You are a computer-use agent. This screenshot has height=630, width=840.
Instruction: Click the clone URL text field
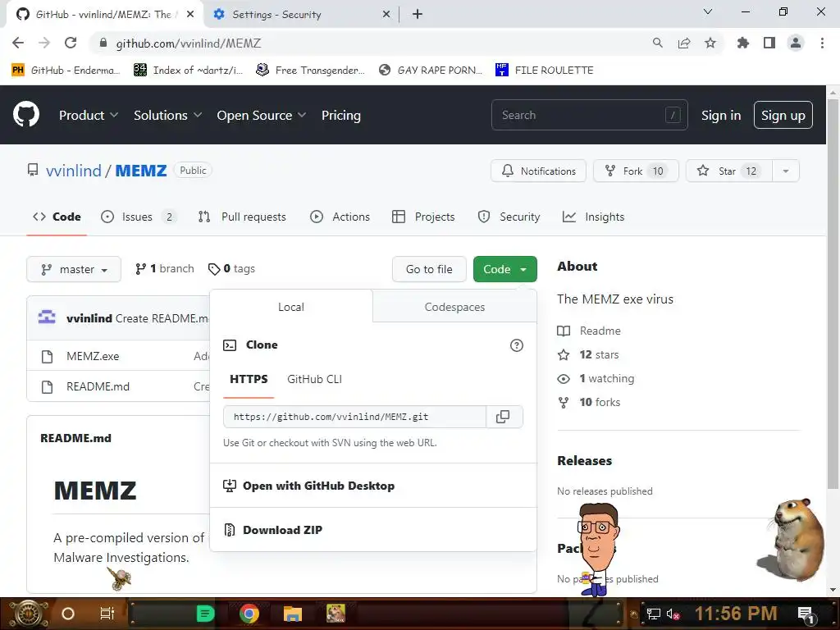point(354,417)
